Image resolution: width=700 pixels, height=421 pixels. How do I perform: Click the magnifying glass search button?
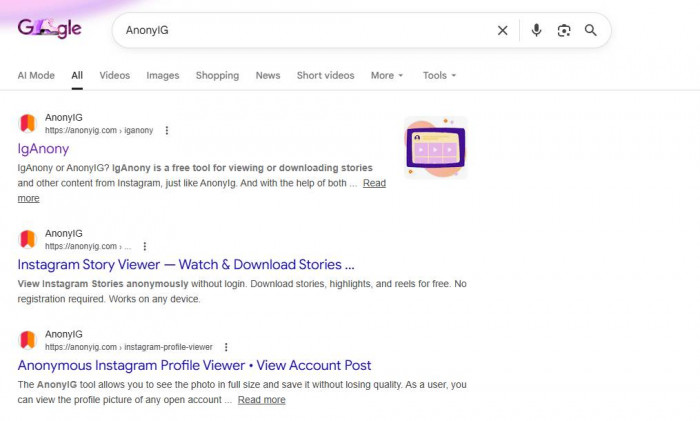[x=591, y=30]
